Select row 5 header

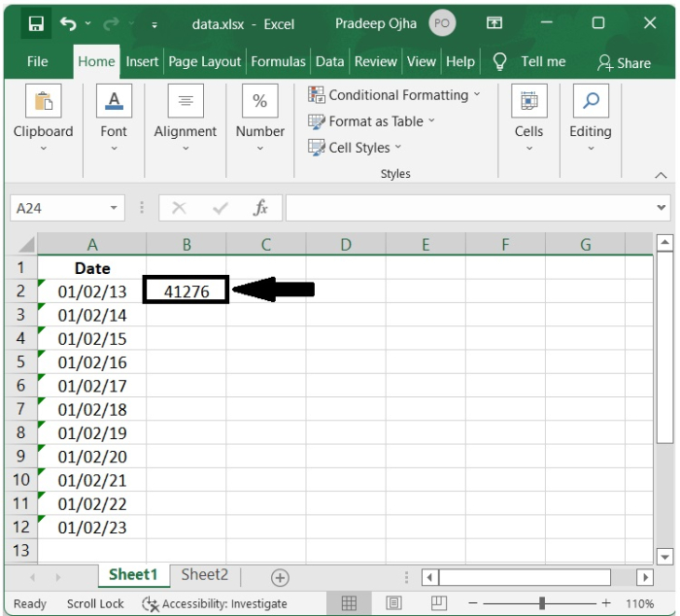pyautogui.click(x=20, y=361)
